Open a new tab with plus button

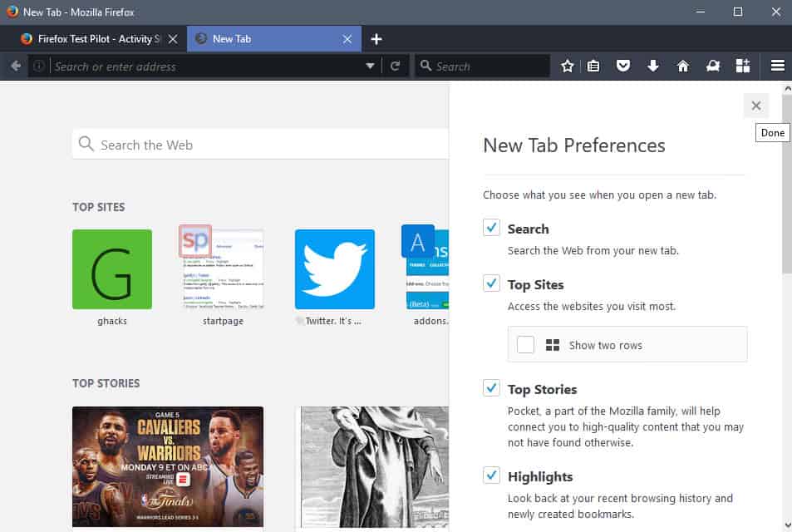point(376,39)
